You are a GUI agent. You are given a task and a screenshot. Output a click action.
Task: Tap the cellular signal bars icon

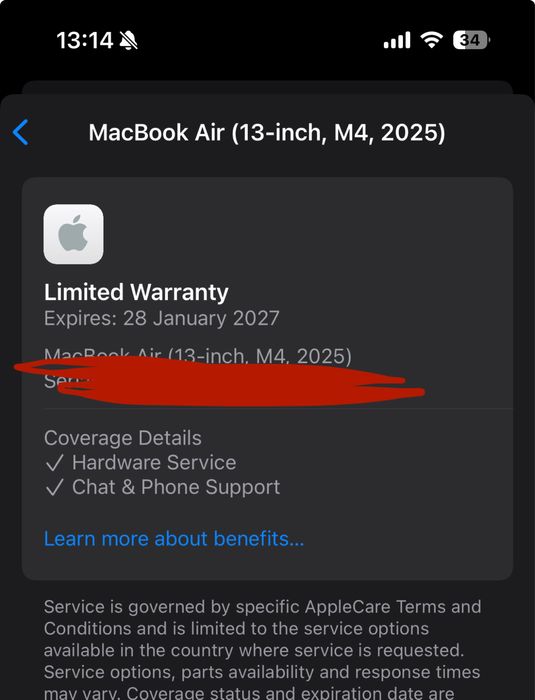point(397,40)
